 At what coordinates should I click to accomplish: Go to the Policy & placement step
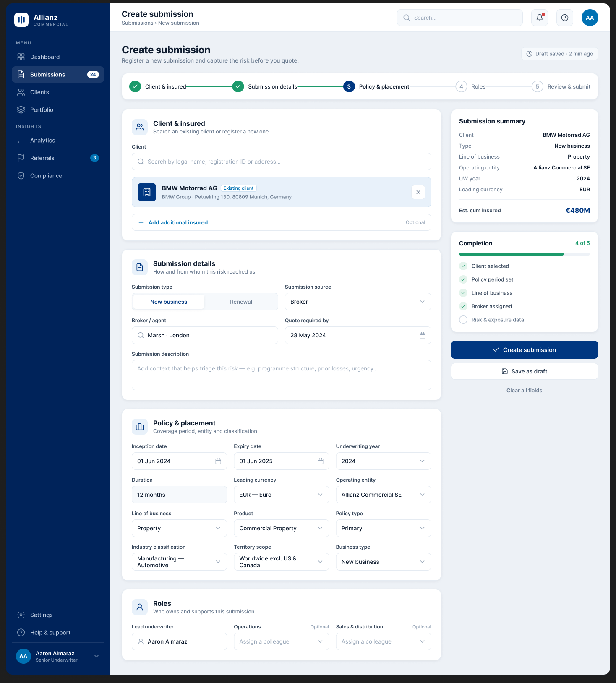tap(376, 86)
